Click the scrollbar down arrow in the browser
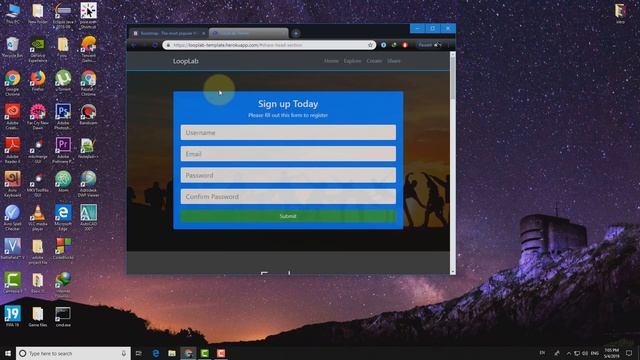The height and width of the screenshot is (360, 640). click(452, 271)
